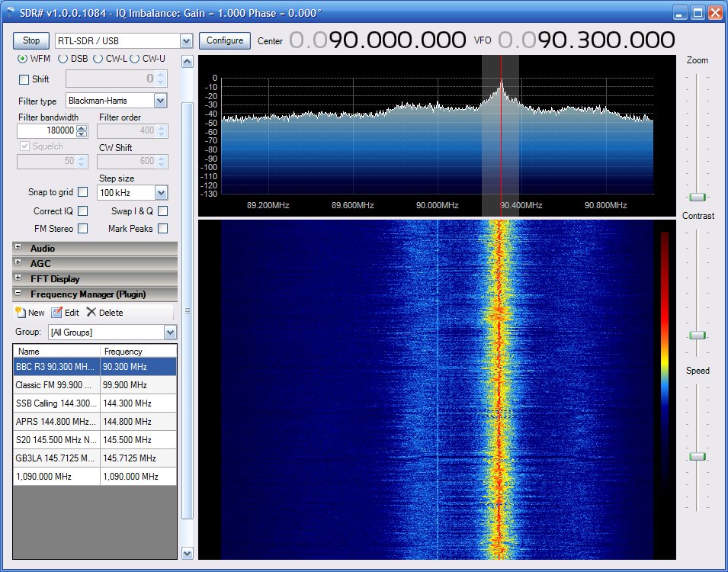Click the Contrast slider handle
Viewport: 728px width, 572px height.
(x=698, y=336)
